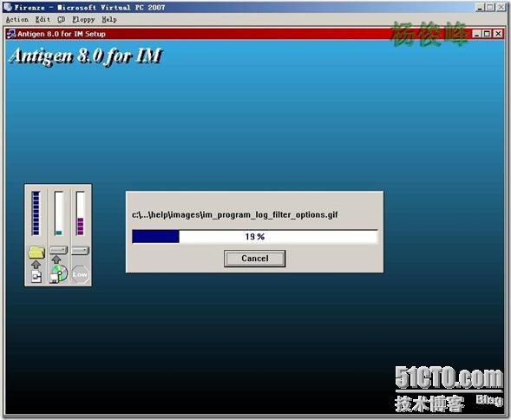511x420 pixels.
Task: Minimize the Virtual PC 2007 window
Action: point(480,7)
